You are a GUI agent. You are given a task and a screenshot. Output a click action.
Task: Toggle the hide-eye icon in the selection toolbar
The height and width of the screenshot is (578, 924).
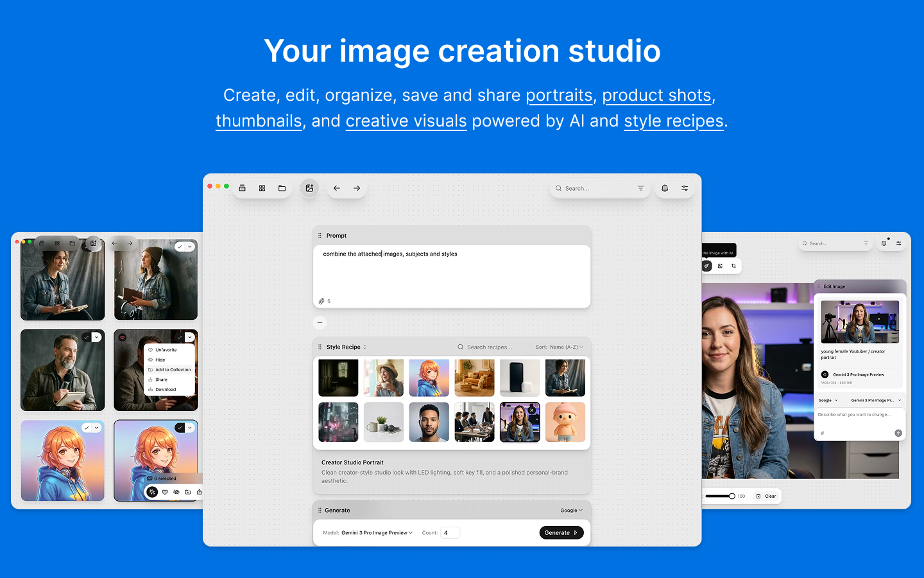click(176, 492)
